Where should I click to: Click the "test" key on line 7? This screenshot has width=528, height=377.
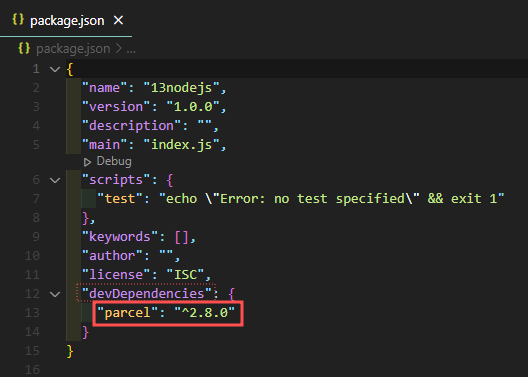coord(120,199)
